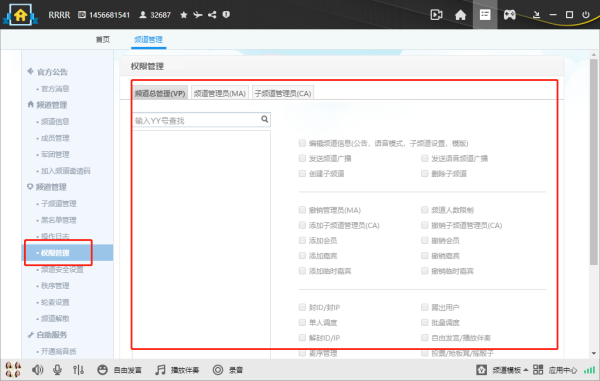Go to 成员管理 in the sidebar
Screen dimensions: 600x381
55,138
